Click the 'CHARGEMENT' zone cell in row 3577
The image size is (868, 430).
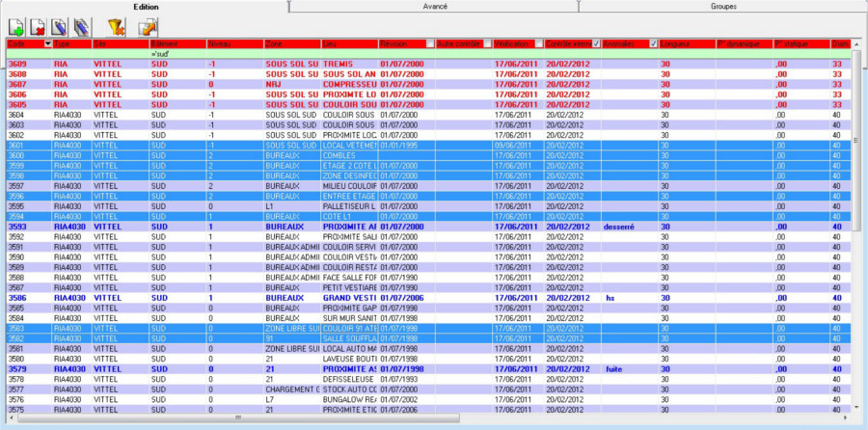click(292, 390)
